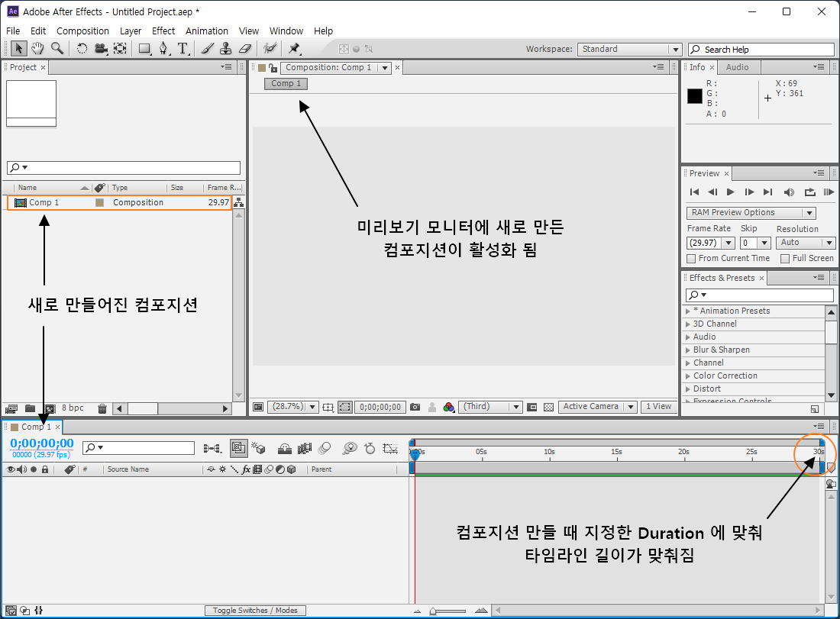The height and width of the screenshot is (619, 840).
Task: Open the Layer menu
Action: (x=130, y=31)
